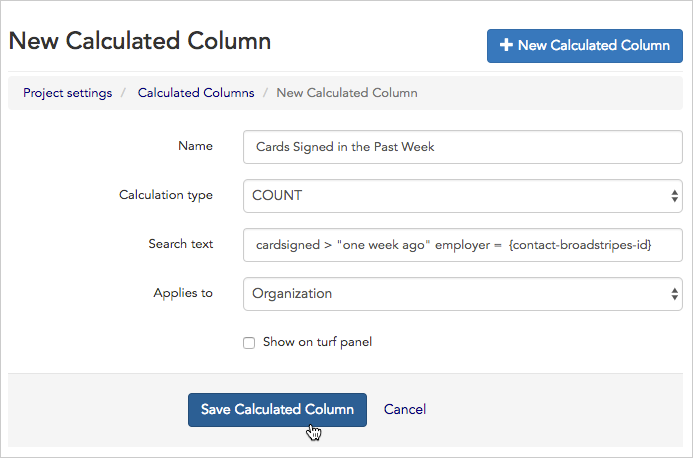
Task: Click into the Search text field
Action: pyautogui.click(x=462, y=245)
